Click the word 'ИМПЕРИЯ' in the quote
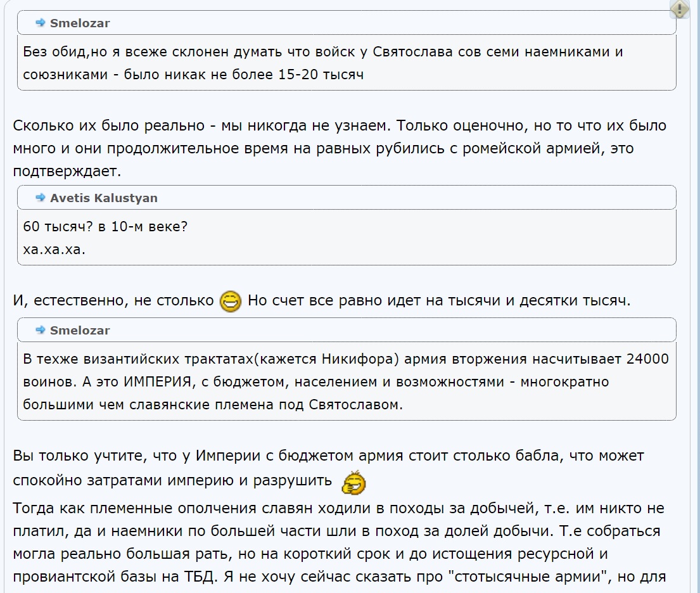 pos(157,382)
